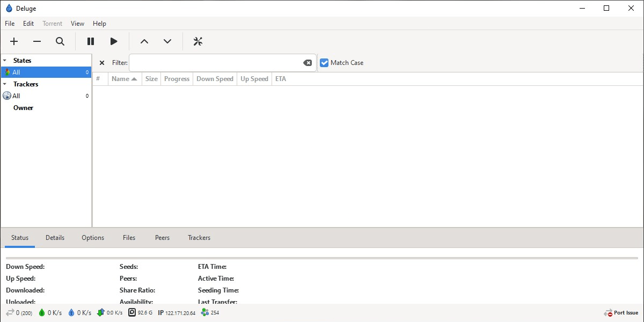Resume the torrent with the play icon
The height and width of the screenshot is (322, 644).
pos(114,41)
